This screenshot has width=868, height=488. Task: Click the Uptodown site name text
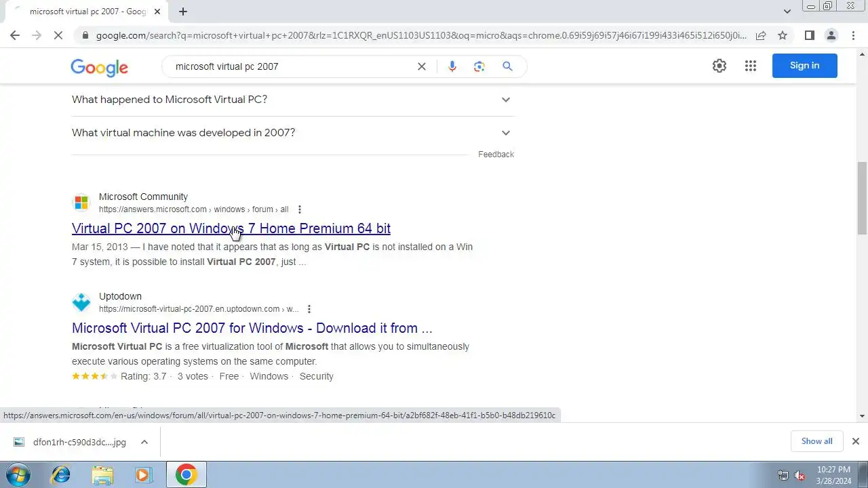click(120, 296)
